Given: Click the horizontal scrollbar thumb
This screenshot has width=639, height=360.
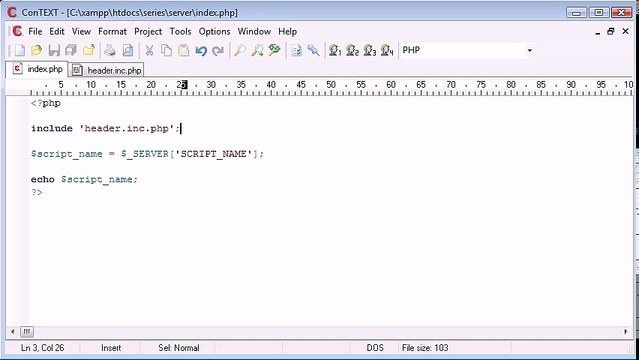Looking at the screenshot, I should 27,331.
